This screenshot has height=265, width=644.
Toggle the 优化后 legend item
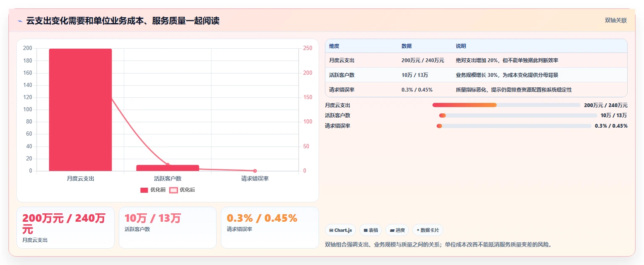point(182,190)
